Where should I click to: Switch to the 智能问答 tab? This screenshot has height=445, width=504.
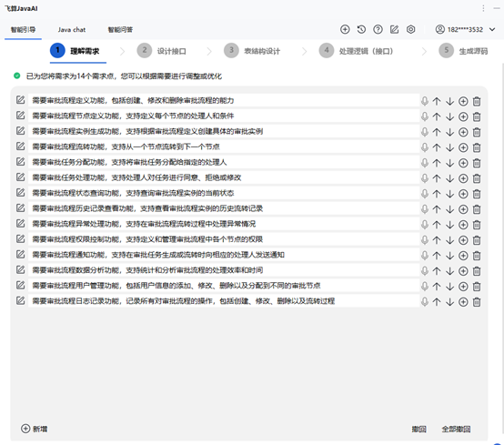click(120, 30)
